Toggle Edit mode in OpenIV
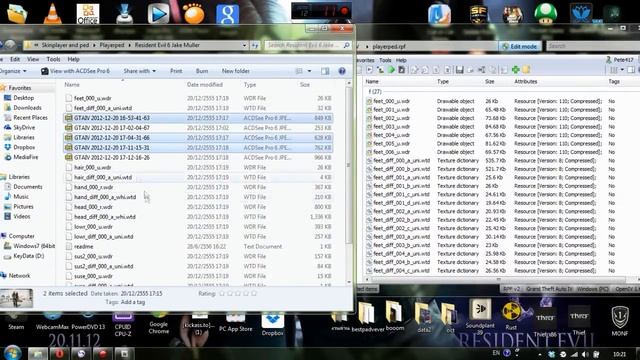 (x=520, y=47)
